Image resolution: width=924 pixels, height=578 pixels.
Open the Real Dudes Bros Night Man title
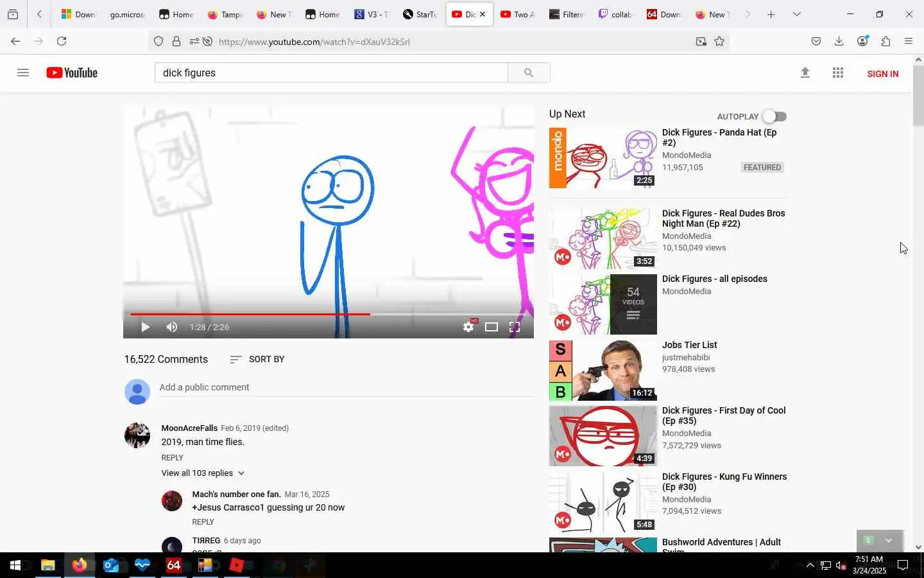coord(723,218)
